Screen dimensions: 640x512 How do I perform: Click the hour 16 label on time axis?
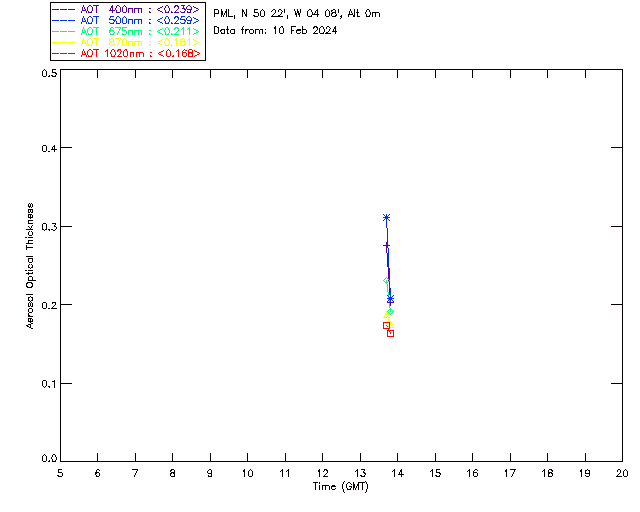[472, 473]
